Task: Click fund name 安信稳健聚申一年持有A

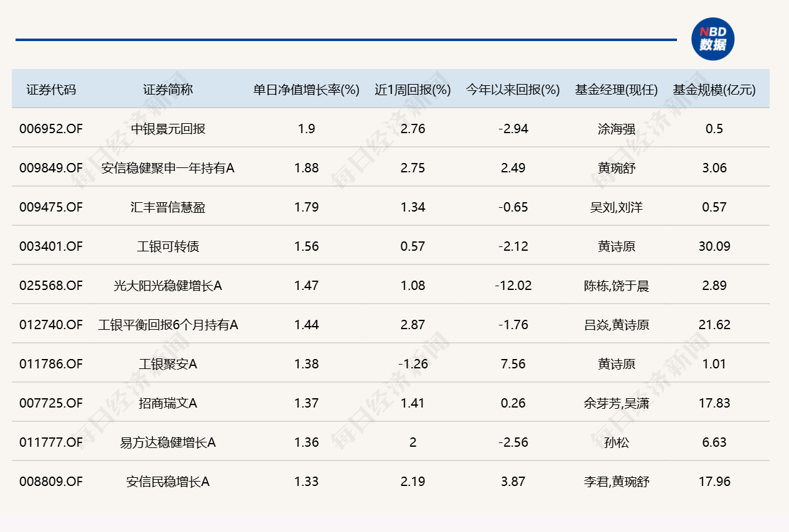Action: tap(168, 168)
